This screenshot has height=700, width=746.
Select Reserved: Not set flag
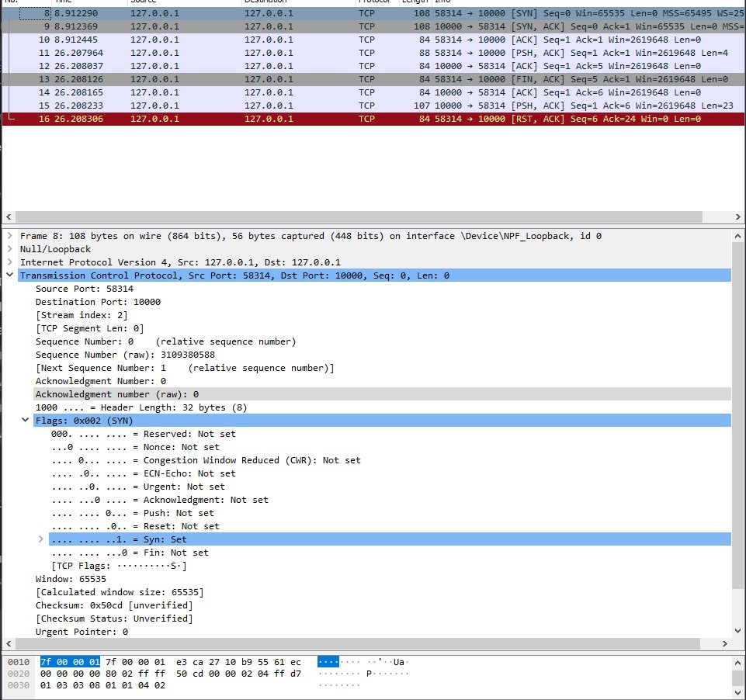(x=143, y=434)
